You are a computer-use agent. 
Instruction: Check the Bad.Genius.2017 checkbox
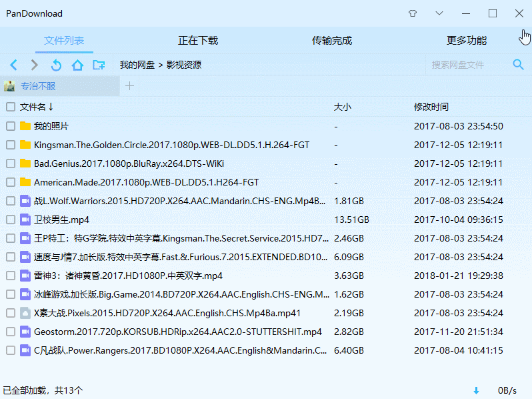point(11,163)
